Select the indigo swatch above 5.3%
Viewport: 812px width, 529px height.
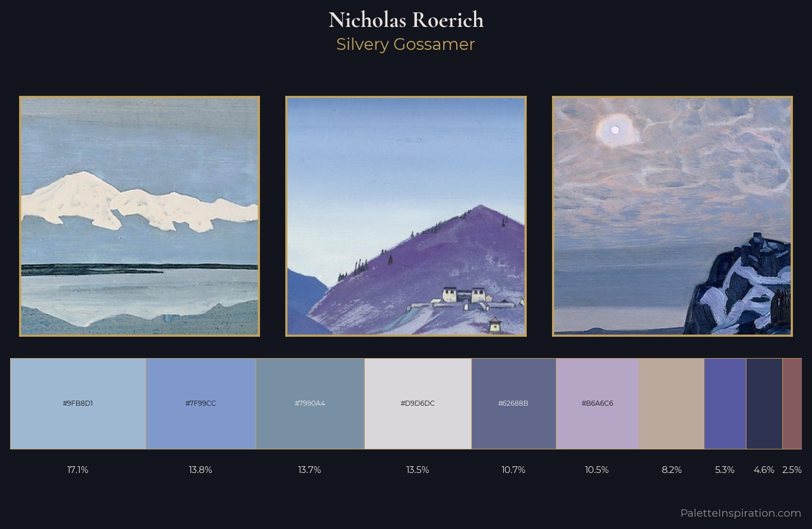pos(725,403)
